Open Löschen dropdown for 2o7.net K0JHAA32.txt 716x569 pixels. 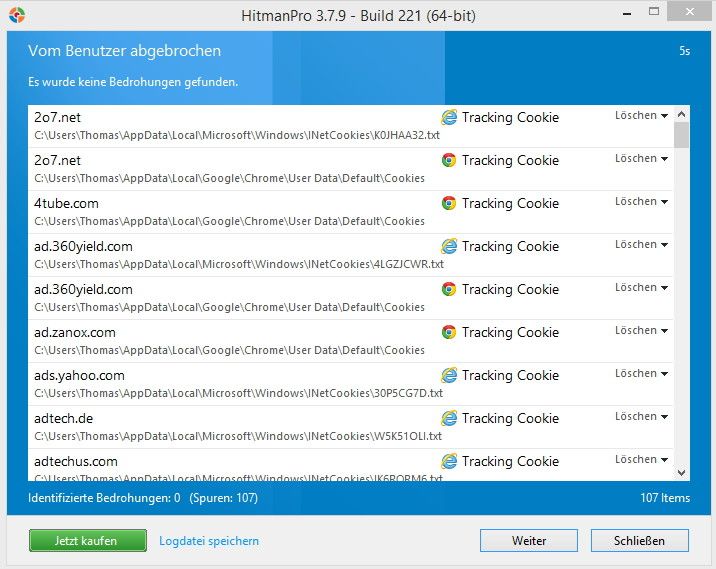[641, 115]
